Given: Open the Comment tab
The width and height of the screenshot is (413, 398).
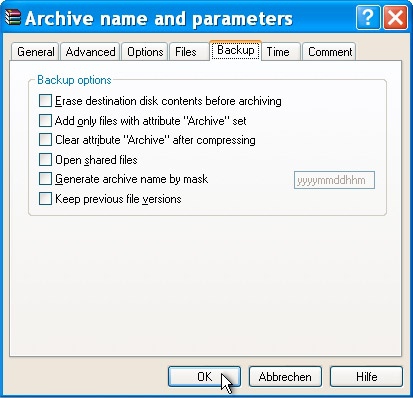Looking at the screenshot, I should [x=330, y=52].
